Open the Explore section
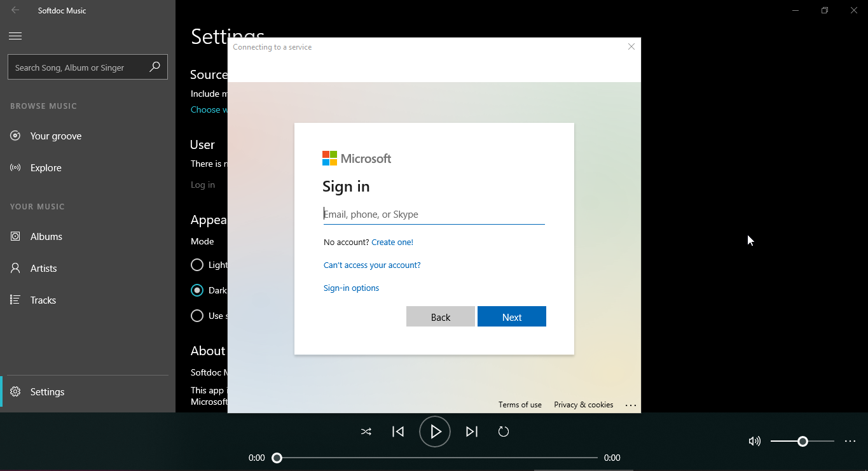868x471 pixels. click(x=88, y=168)
